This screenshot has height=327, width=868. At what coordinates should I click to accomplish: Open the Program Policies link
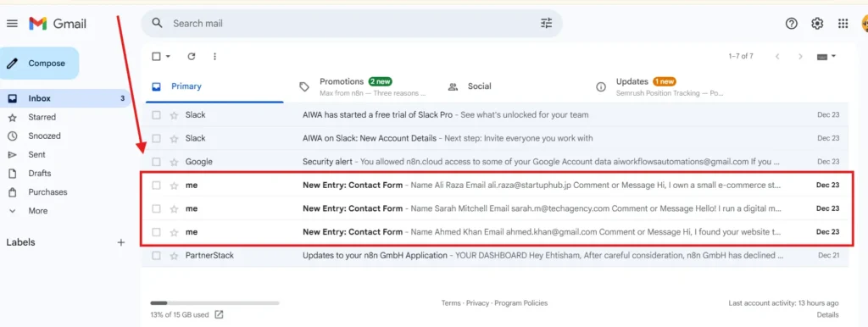click(521, 303)
